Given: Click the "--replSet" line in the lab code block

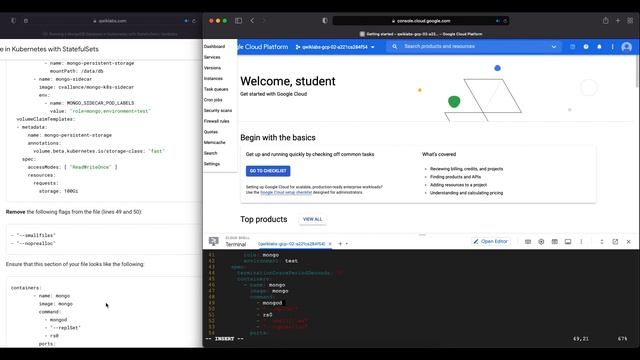Looking at the screenshot, I should click(63, 328).
